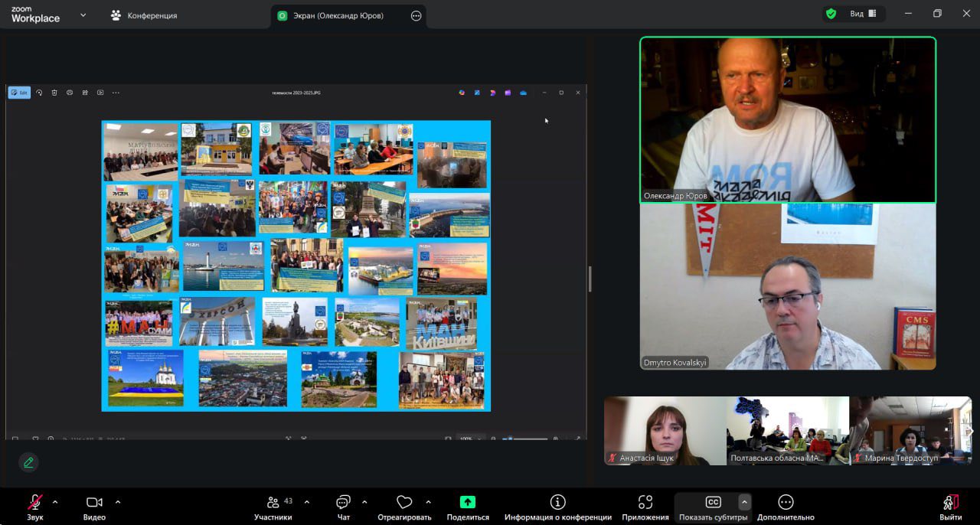Switch to Конференция tab
This screenshot has height=525, width=980.
click(143, 15)
